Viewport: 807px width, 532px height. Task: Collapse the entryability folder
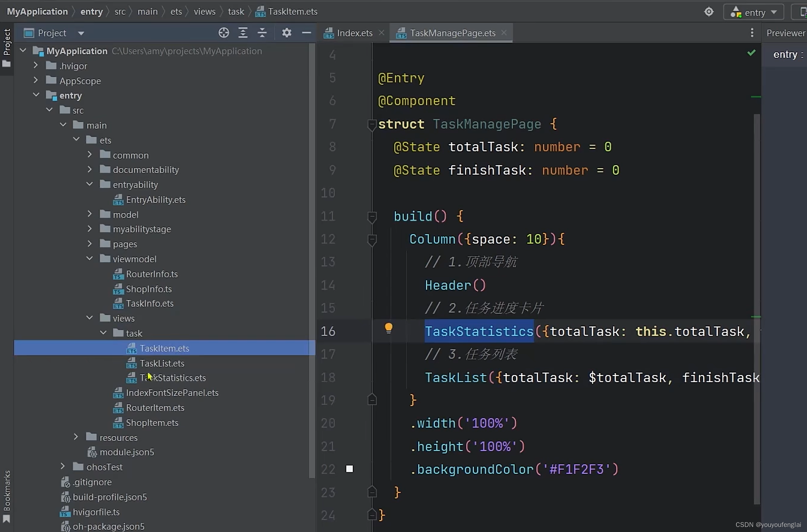coord(90,184)
